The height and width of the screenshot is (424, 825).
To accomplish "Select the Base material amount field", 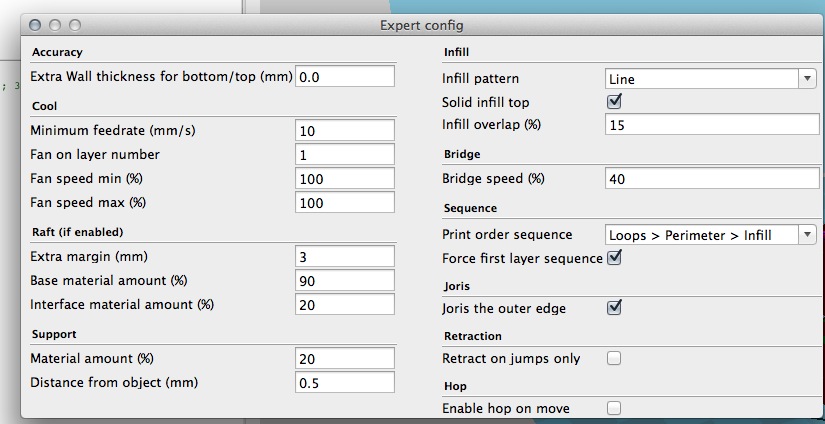I will (x=345, y=281).
